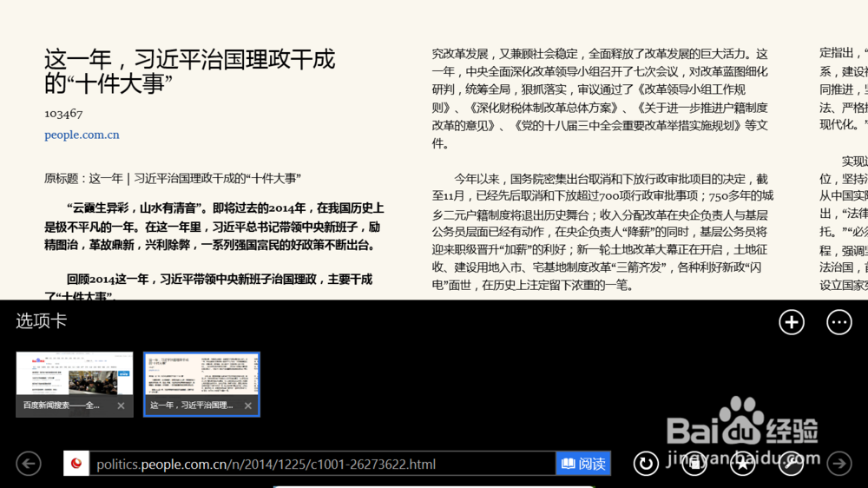Go forward with the right arrow button
Viewport: 868px width, 488px height.
point(839,463)
